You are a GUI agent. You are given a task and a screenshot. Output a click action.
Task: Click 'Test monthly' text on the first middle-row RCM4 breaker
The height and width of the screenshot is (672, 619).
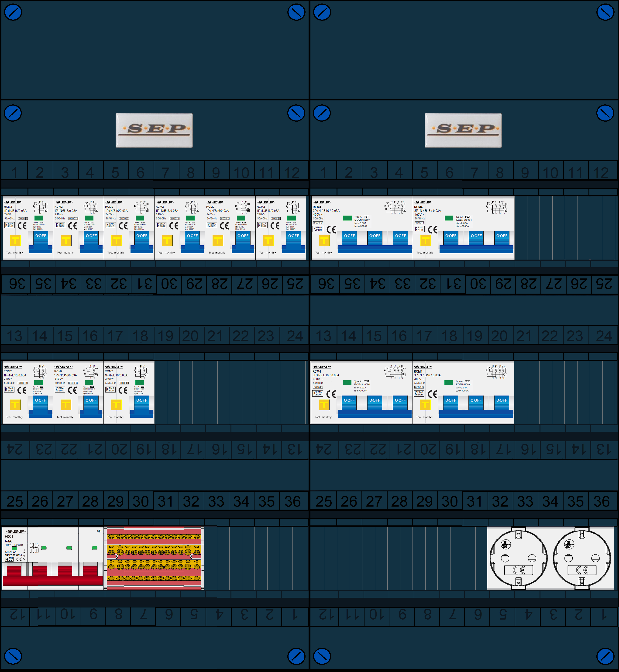pyautogui.click(x=323, y=417)
